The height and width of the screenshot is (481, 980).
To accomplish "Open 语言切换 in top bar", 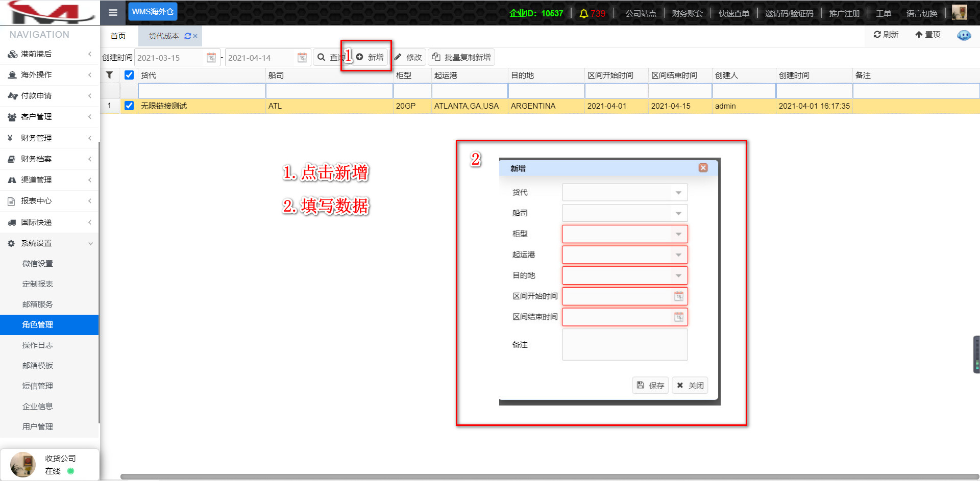I will (x=922, y=13).
